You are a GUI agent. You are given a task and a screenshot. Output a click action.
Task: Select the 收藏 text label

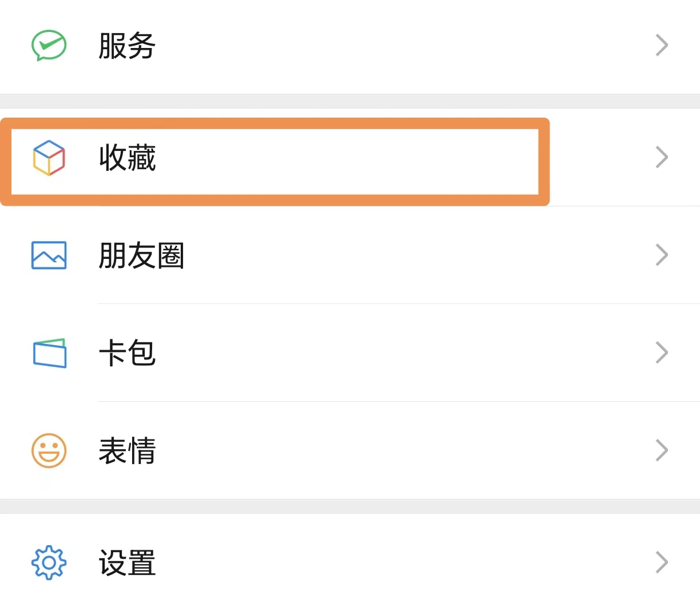click(x=127, y=158)
